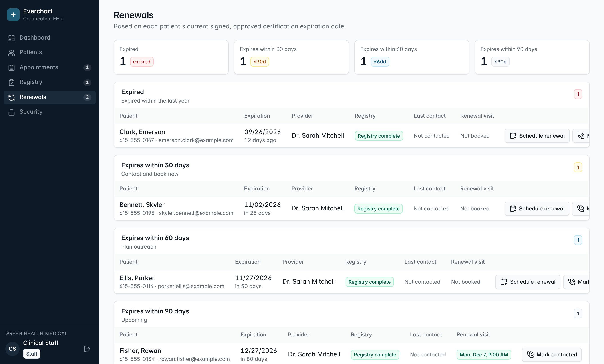The image size is (604, 364).
Task: Go to the Patients page
Action: pos(50,52)
